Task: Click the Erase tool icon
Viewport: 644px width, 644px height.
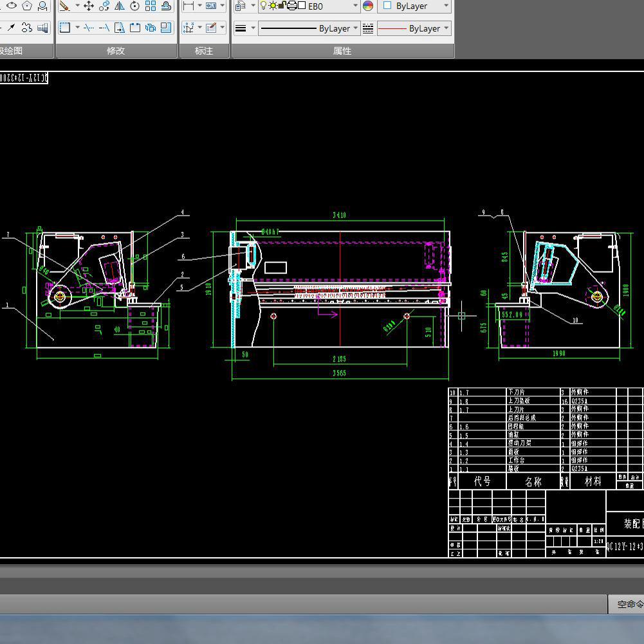Action: 64,6
